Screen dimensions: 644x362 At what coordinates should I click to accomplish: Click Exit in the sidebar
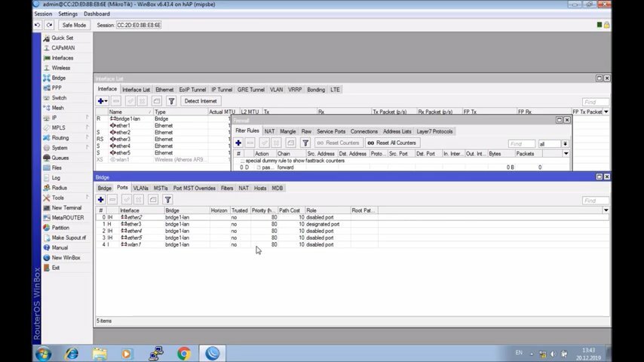coord(56,268)
